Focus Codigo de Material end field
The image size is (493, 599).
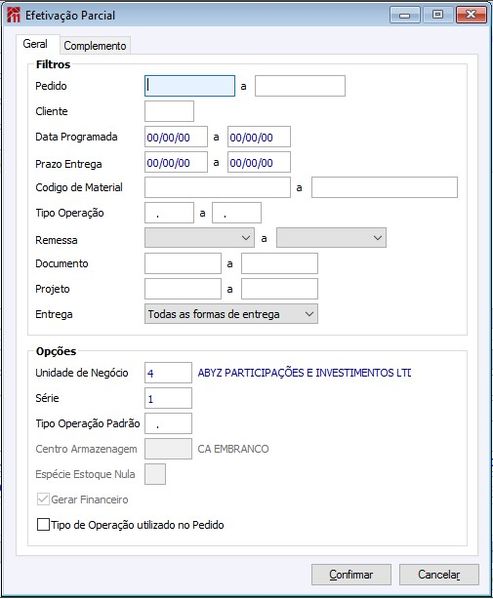tap(384, 187)
